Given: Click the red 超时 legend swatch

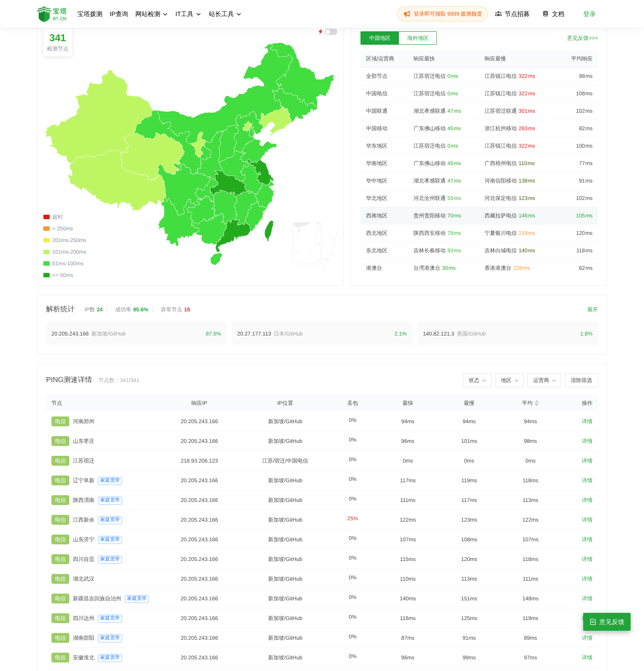Looking at the screenshot, I should [x=47, y=217].
